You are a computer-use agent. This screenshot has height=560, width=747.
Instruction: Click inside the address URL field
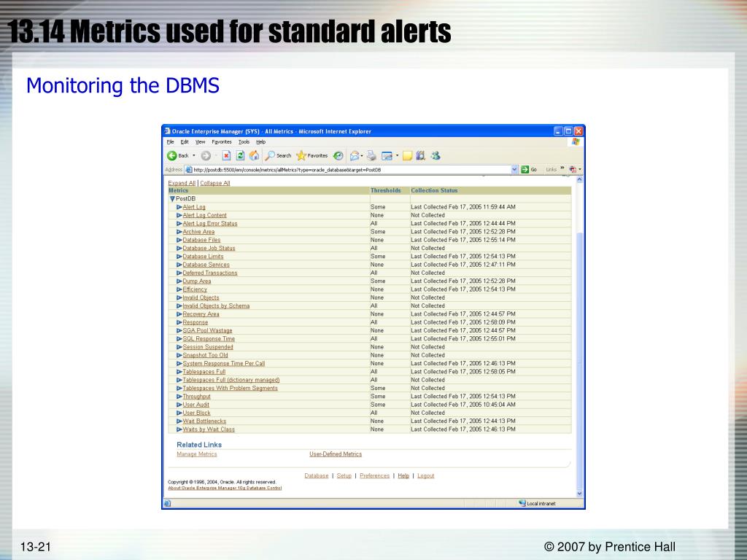click(x=350, y=169)
